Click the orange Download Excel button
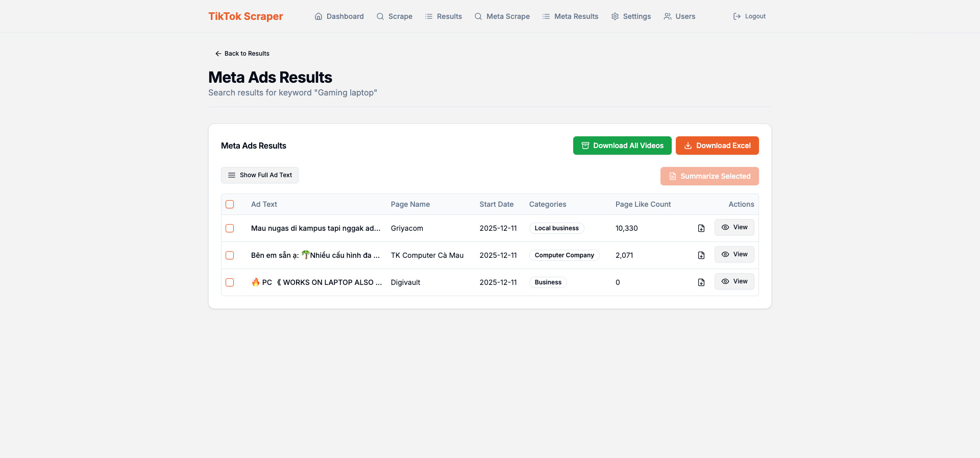 pos(717,146)
